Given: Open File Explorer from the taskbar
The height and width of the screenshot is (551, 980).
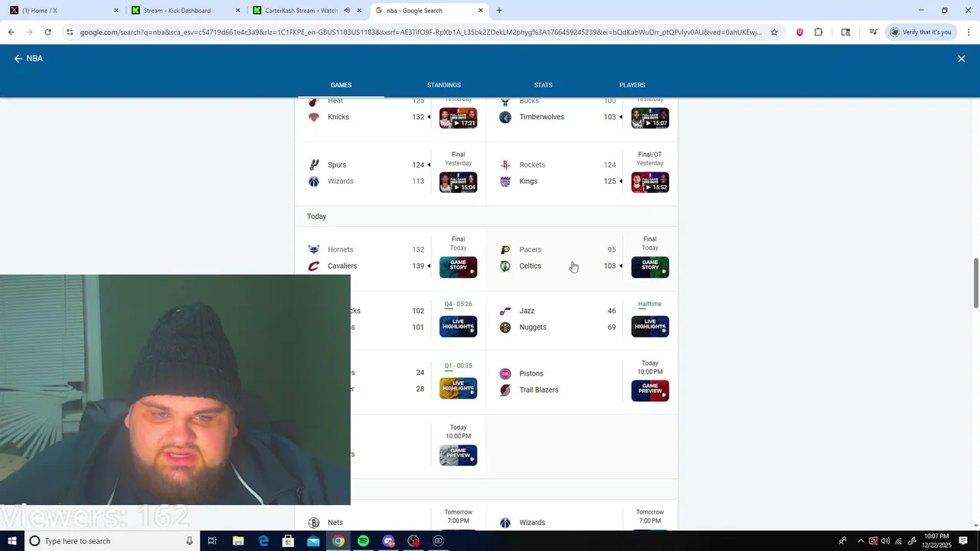Looking at the screenshot, I should coord(238,541).
